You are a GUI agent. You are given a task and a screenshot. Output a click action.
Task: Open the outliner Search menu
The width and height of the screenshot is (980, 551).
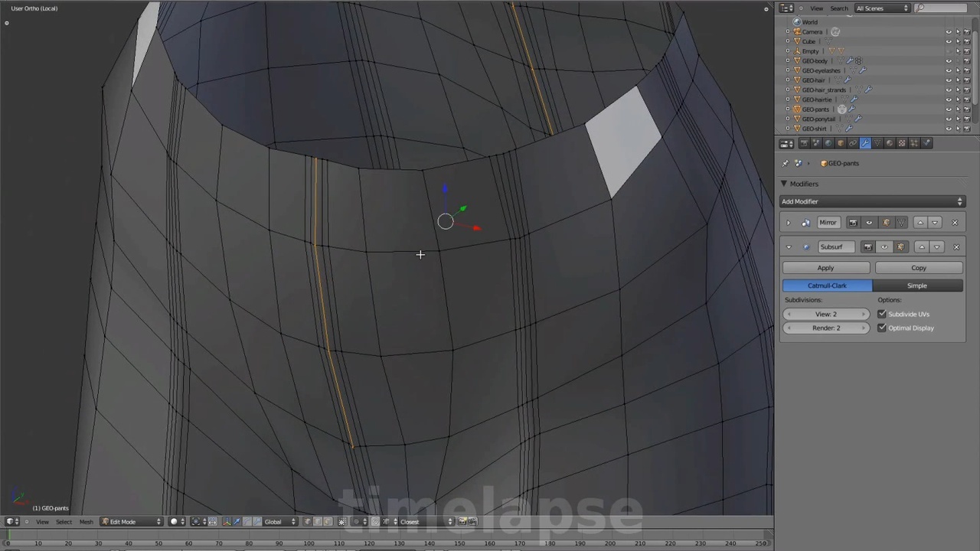[x=838, y=8]
